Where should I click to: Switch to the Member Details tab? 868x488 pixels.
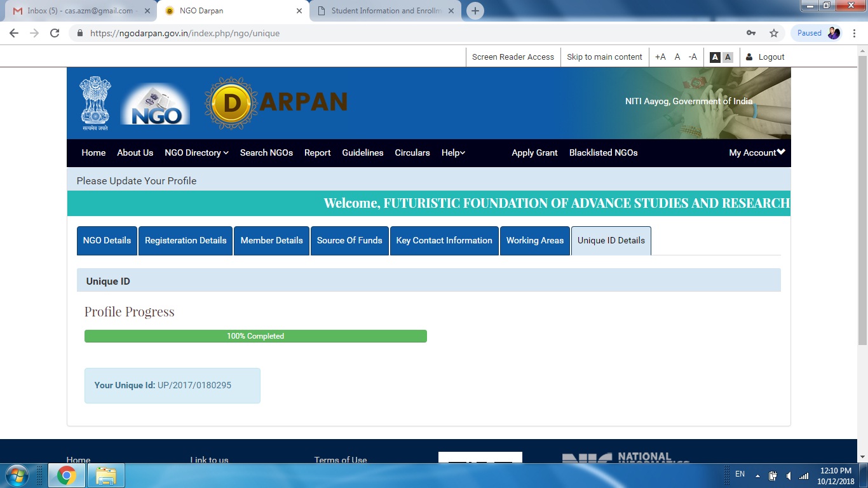271,240
